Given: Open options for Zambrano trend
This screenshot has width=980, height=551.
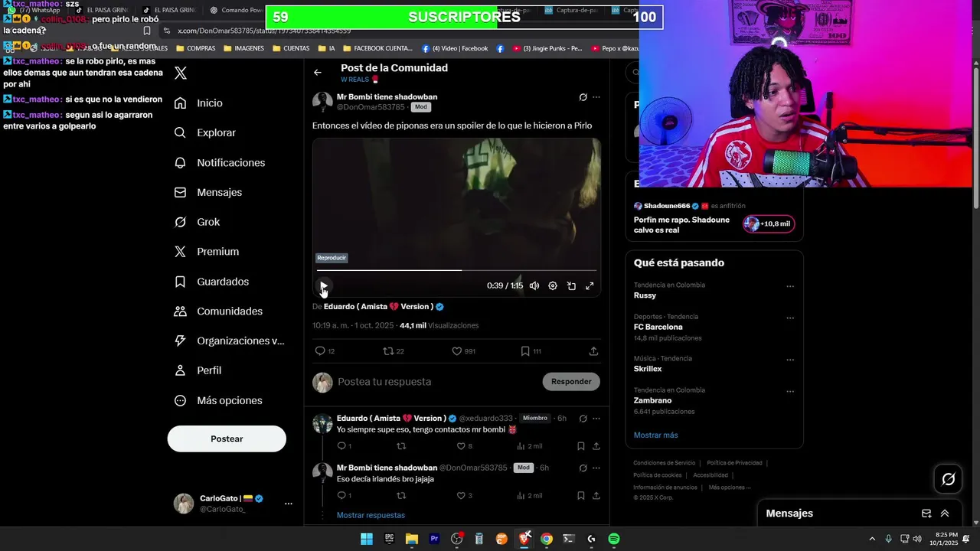Looking at the screenshot, I should point(790,392).
